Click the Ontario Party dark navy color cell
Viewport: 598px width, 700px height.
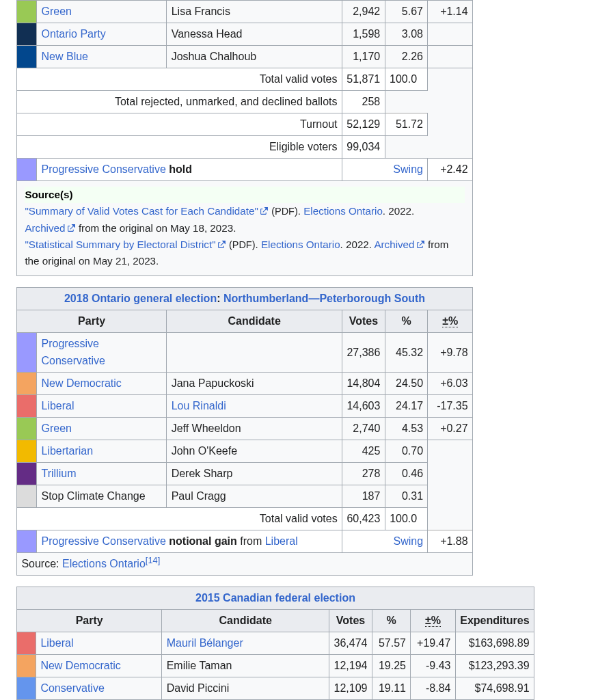[x=27, y=34]
